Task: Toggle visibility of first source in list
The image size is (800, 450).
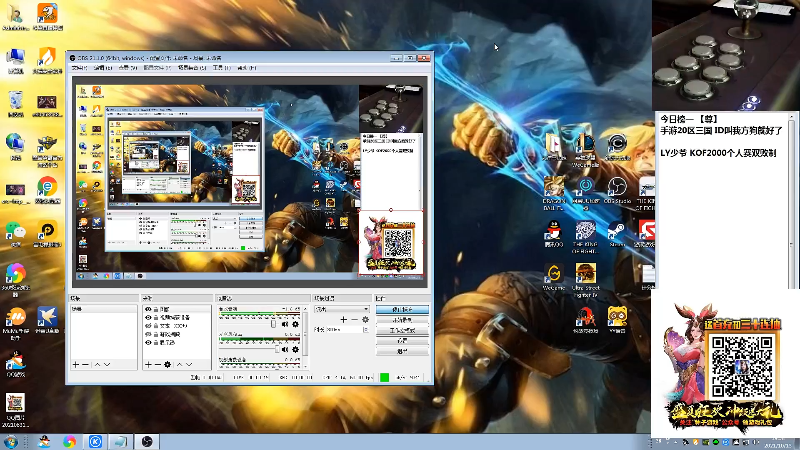Action: click(148, 309)
